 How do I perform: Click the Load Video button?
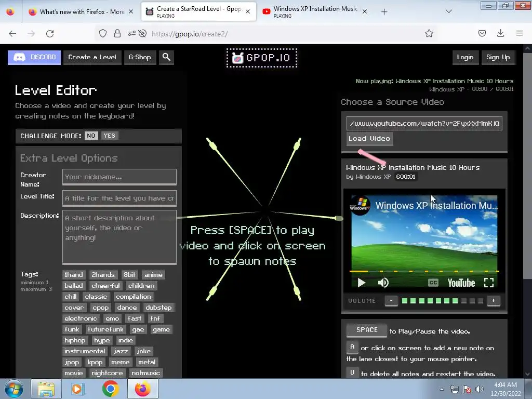[x=369, y=139]
